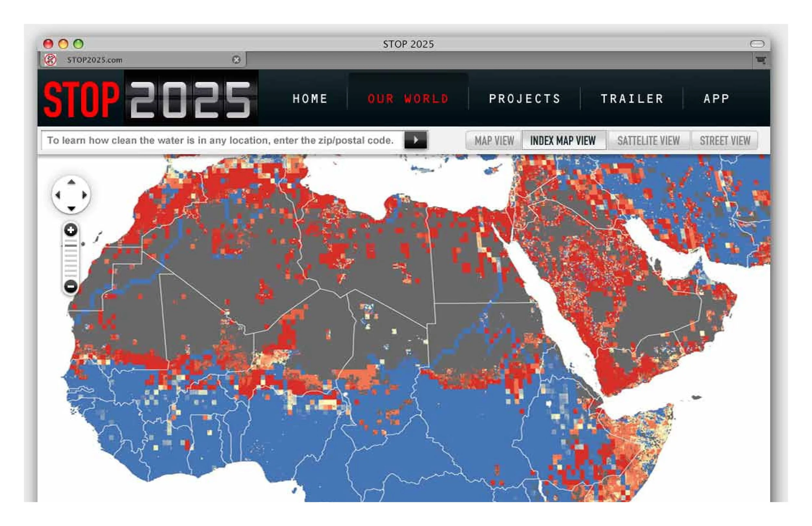812x526 pixels.
Task: Maximize the window with green button
Action: 79,44
